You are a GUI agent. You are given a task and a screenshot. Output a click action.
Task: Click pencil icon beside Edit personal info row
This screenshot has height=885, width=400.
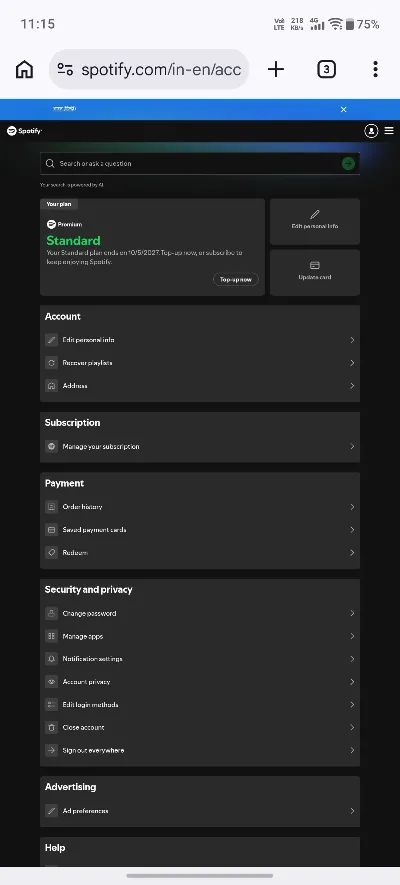tap(51, 340)
